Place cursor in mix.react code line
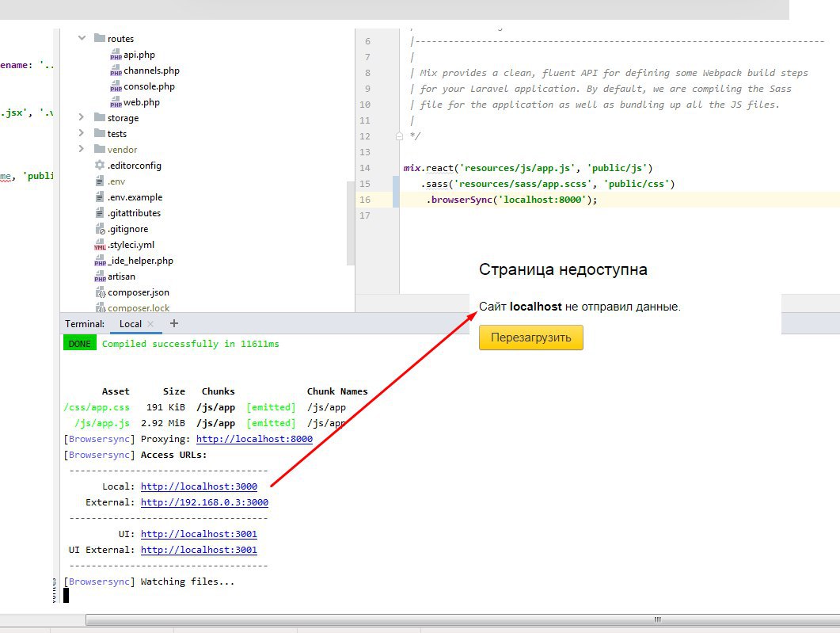 pyautogui.click(x=528, y=168)
